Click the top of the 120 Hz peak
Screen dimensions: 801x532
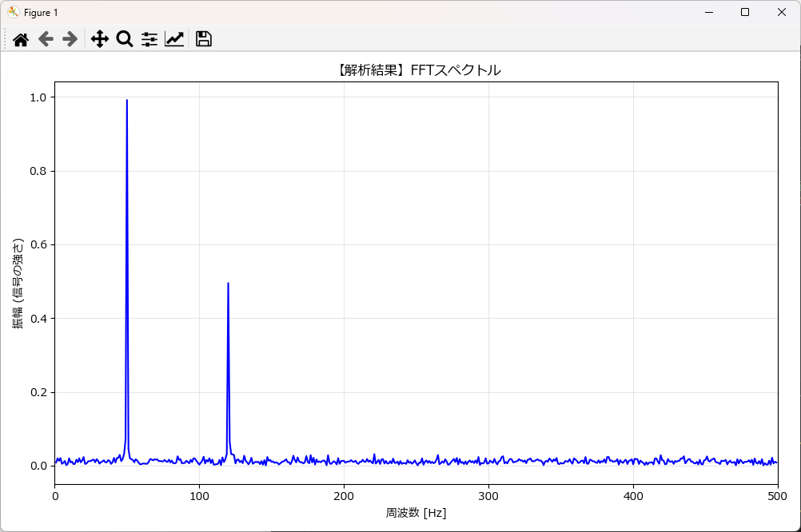pos(229,284)
